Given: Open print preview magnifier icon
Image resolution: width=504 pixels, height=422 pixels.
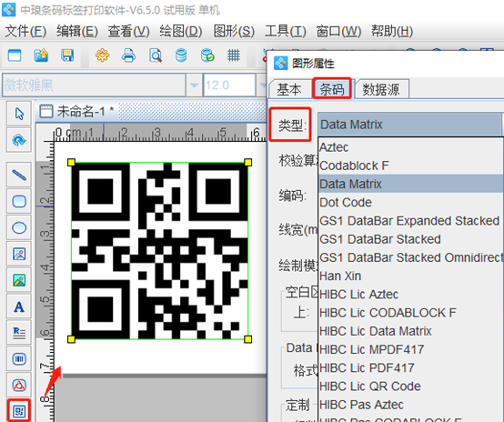Looking at the screenshot, I should point(156,55).
